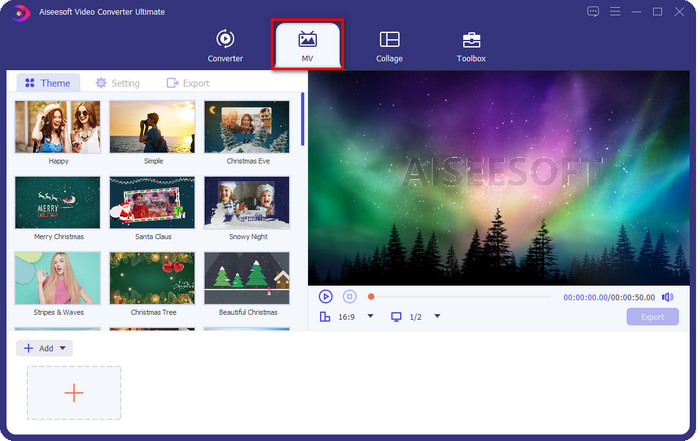The height and width of the screenshot is (441, 700).
Task: Mute the preview volume icon
Action: click(x=668, y=297)
